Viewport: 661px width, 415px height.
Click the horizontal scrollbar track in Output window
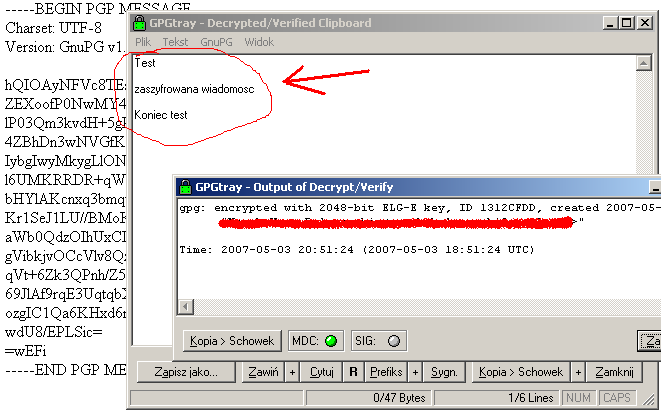(426, 307)
